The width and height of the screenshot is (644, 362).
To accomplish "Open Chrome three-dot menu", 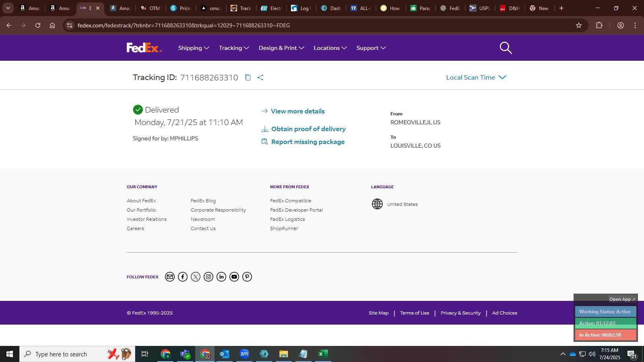I will (x=635, y=25).
